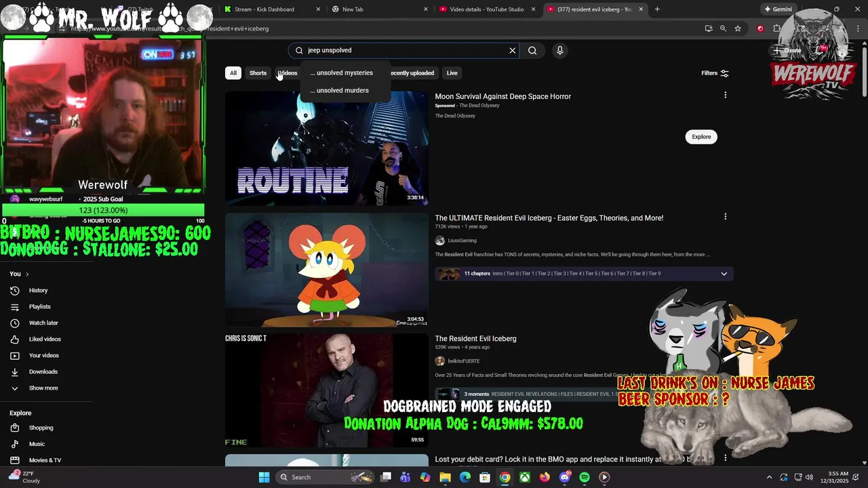Open the Filters menu
868x488 pixels.
[715, 73]
